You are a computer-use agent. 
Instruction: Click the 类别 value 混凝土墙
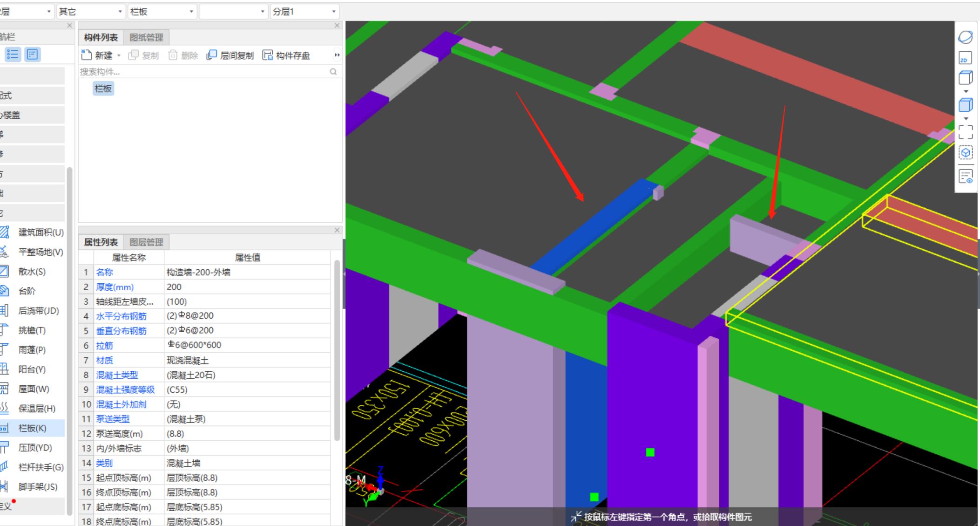(247, 463)
